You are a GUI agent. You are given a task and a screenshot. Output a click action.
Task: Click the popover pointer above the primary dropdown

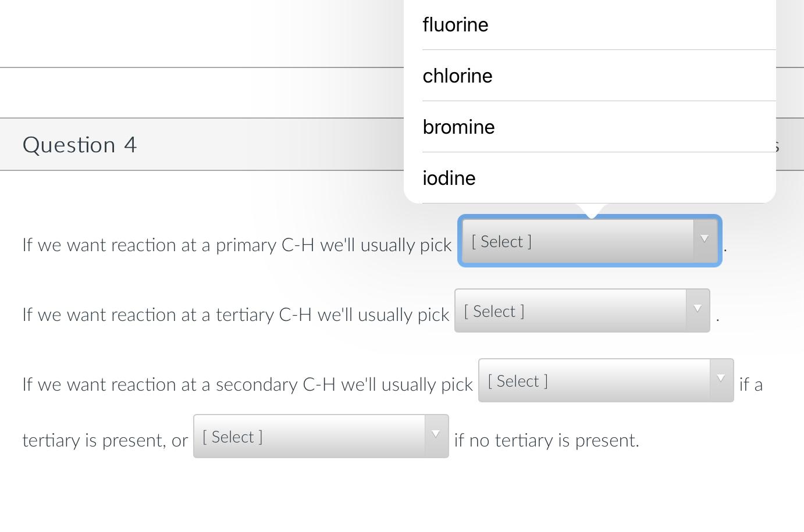pyautogui.click(x=591, y=210)
